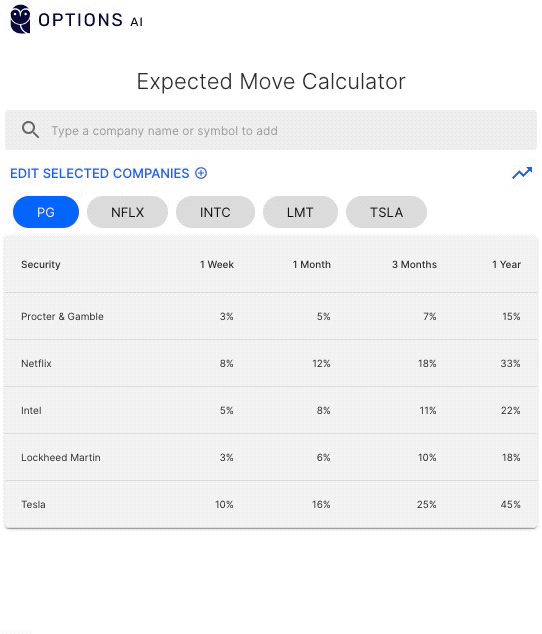Viewport: 542px width, 634px height.
Task: Select the Procter & Gamble table row
Action: [x=271, y=316]
